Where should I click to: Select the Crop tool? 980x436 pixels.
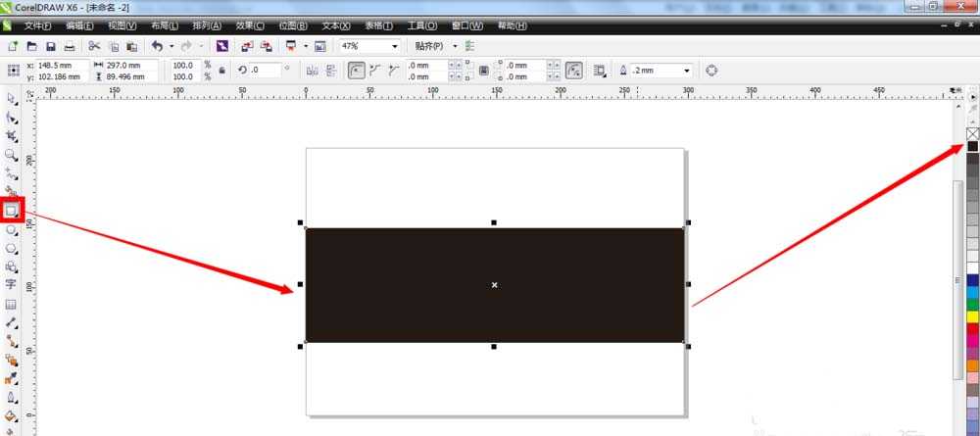click(x=12, y=136)
